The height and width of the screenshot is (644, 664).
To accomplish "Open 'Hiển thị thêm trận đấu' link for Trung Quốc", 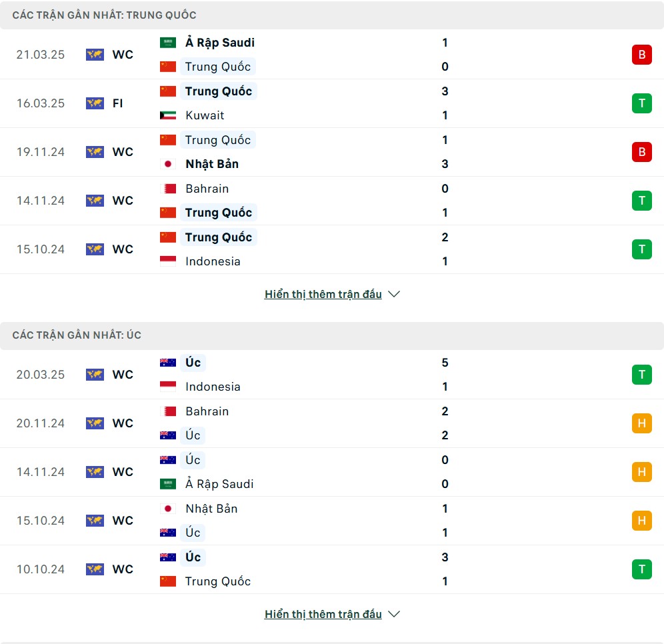I will [323, 294].
